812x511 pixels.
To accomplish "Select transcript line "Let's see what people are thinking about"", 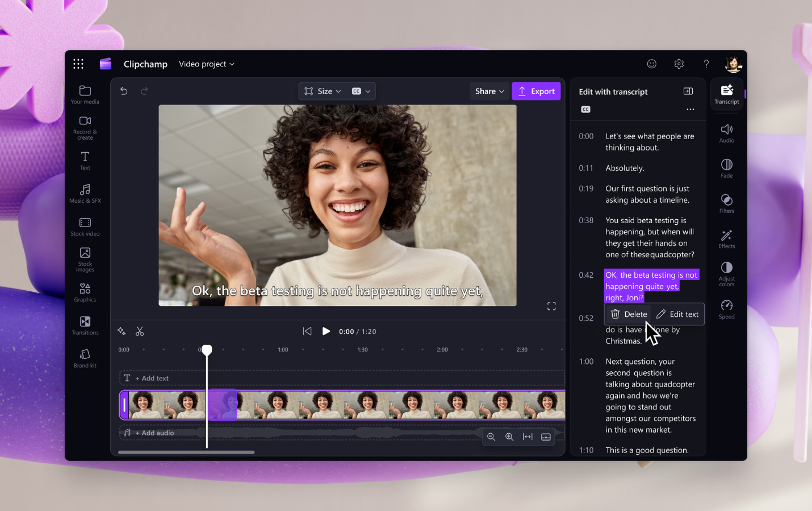I will point(650,142).
